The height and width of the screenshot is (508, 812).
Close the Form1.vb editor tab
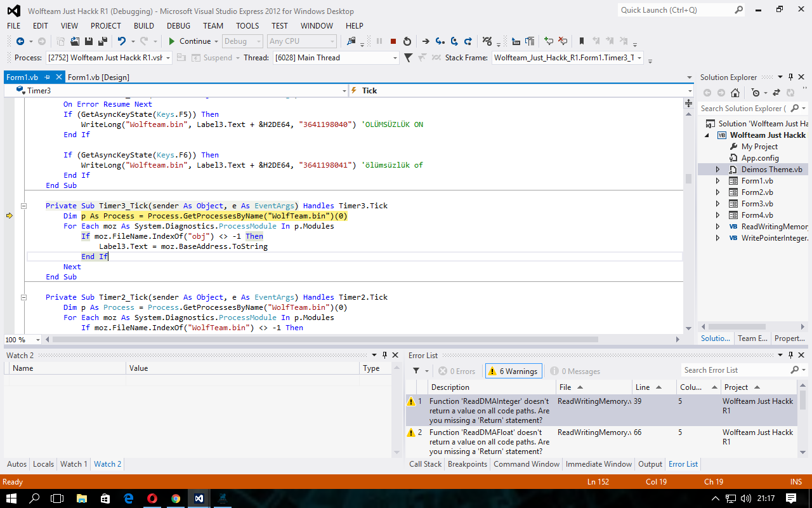click(x=59, y=77)
